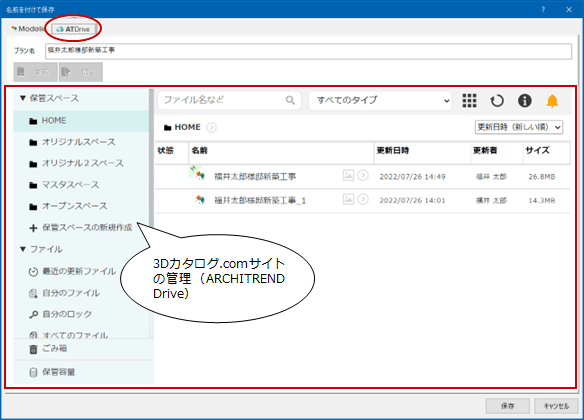Viewport: 584px width, 420px height.
Task: Click the 更新日時 column header
Action: click(393, 150)
